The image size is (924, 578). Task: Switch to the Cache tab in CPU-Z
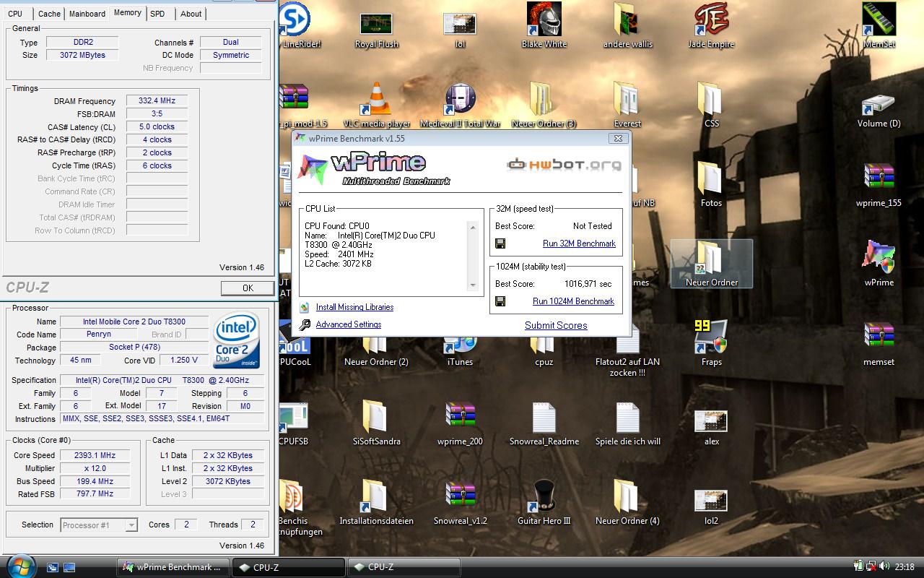(49, 14)
